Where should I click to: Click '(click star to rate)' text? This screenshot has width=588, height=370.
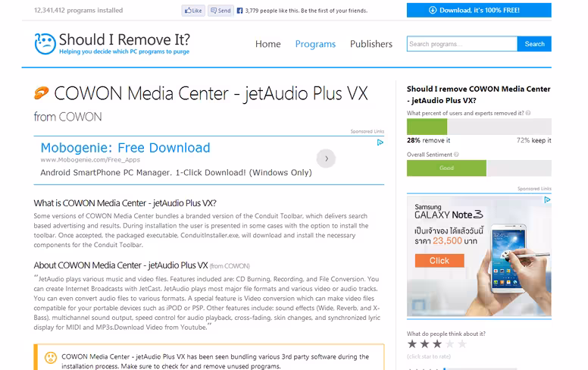point(429,356)
